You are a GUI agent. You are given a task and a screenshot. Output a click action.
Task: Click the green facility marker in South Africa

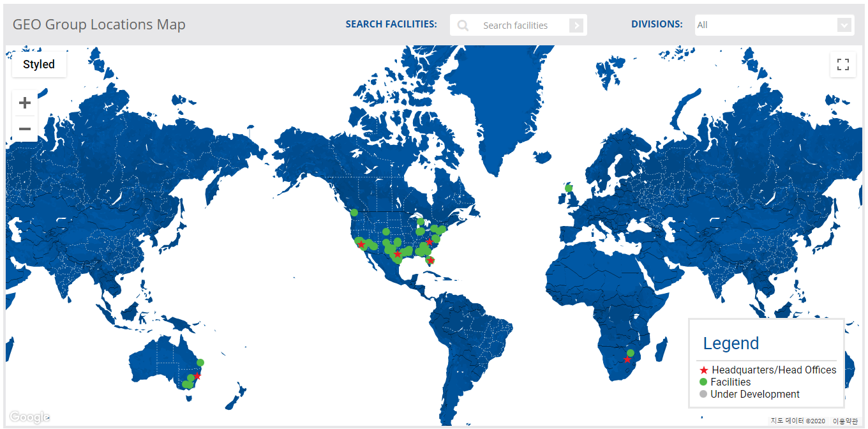631,353
